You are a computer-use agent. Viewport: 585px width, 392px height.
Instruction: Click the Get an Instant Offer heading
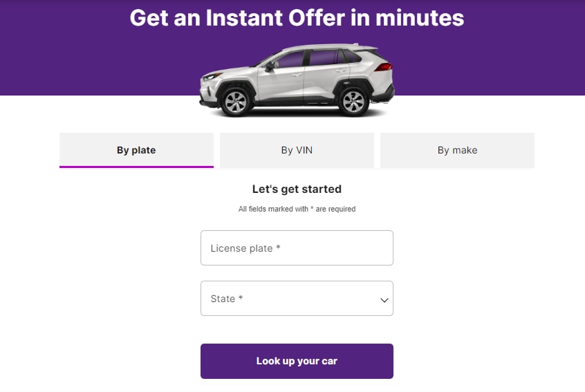(x=297, y=18)
